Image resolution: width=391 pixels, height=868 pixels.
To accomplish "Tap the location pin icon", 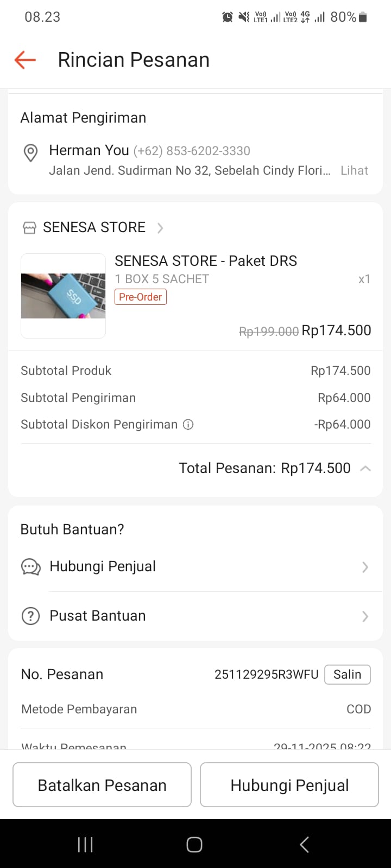I will point(31,153).
